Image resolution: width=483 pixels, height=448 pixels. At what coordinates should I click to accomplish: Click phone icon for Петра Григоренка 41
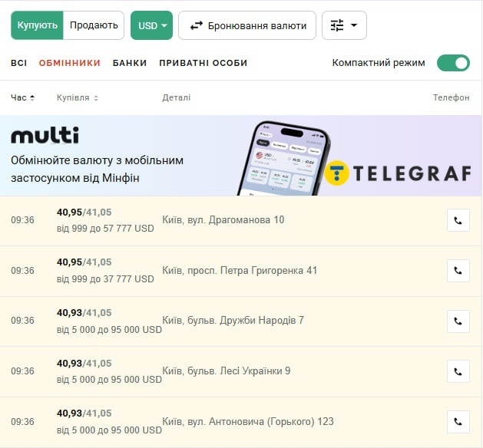coord(458,271)
